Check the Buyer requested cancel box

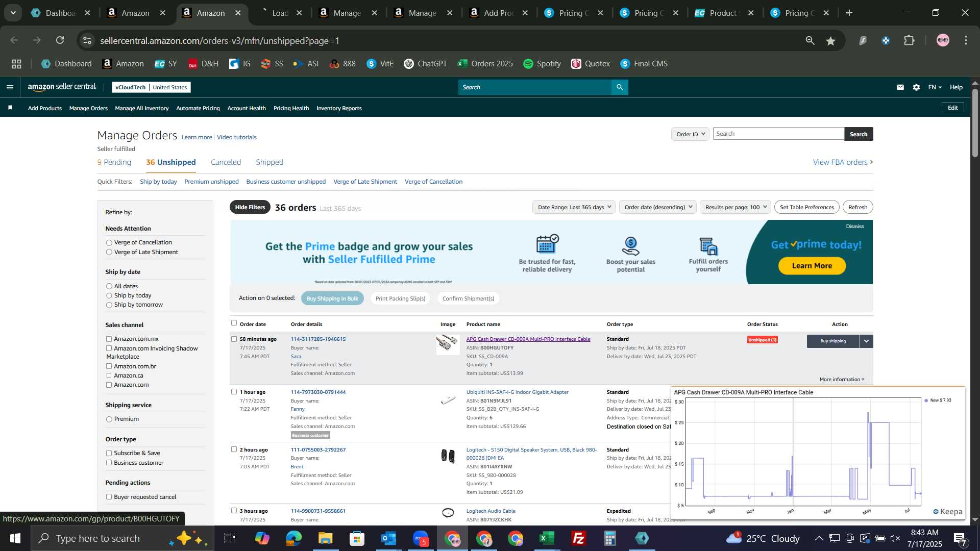point(109,497)
